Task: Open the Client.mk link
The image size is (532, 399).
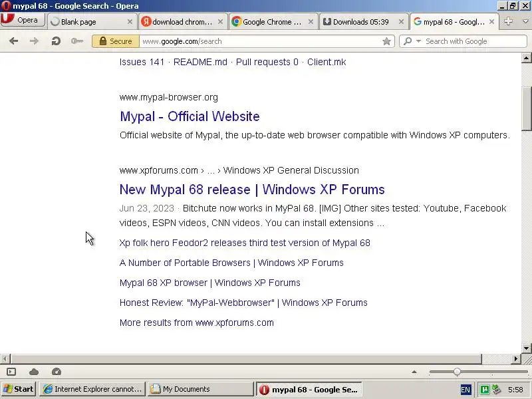Action: click(x=327, y=62)
